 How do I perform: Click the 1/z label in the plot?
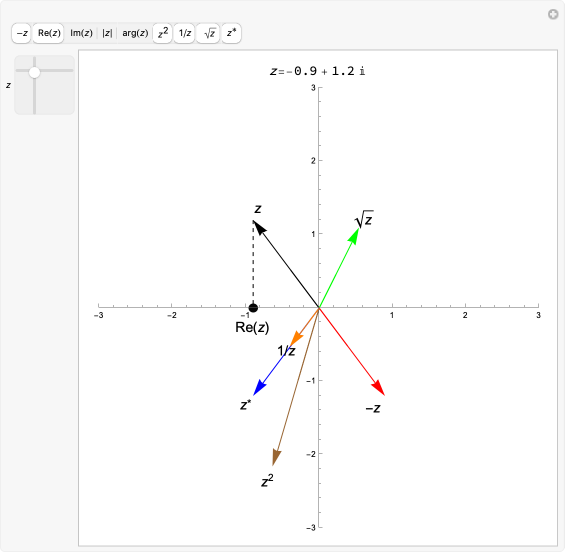click(286, 351)
